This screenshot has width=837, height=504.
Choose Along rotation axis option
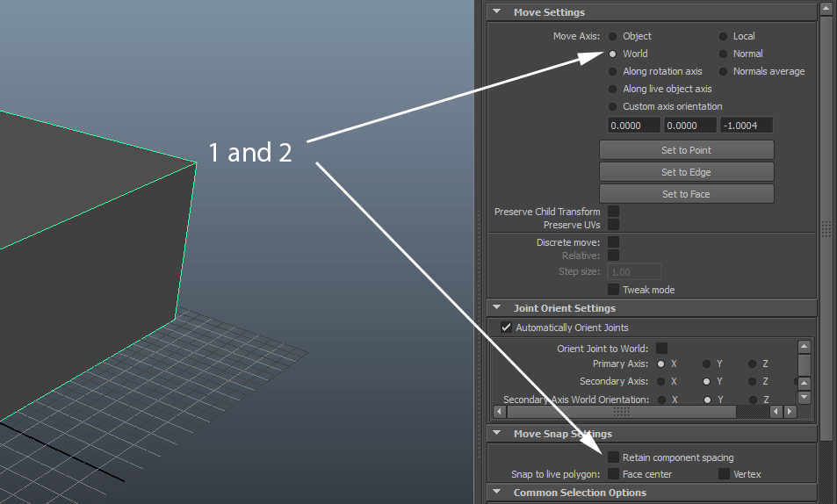[x=613, y=71]
